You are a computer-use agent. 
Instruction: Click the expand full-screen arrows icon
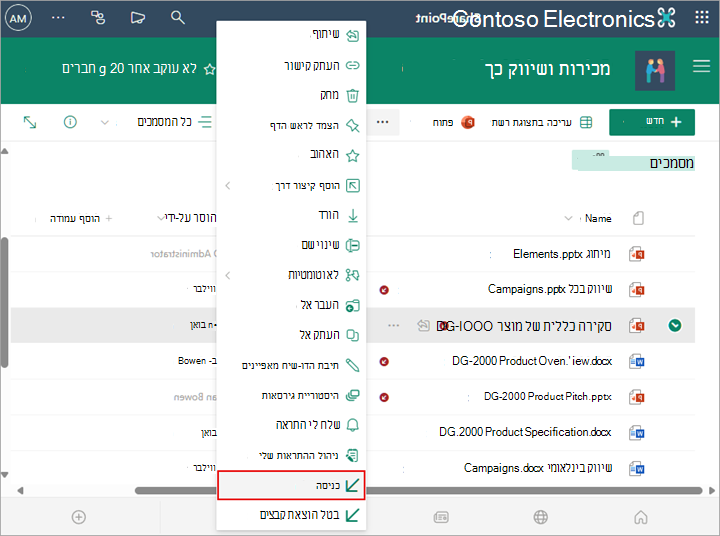coord(30,122)
